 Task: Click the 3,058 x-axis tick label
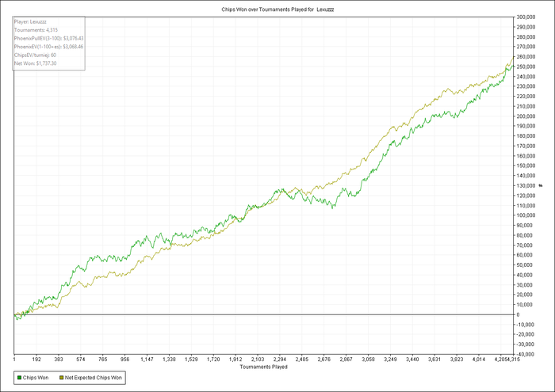point(368,360)
